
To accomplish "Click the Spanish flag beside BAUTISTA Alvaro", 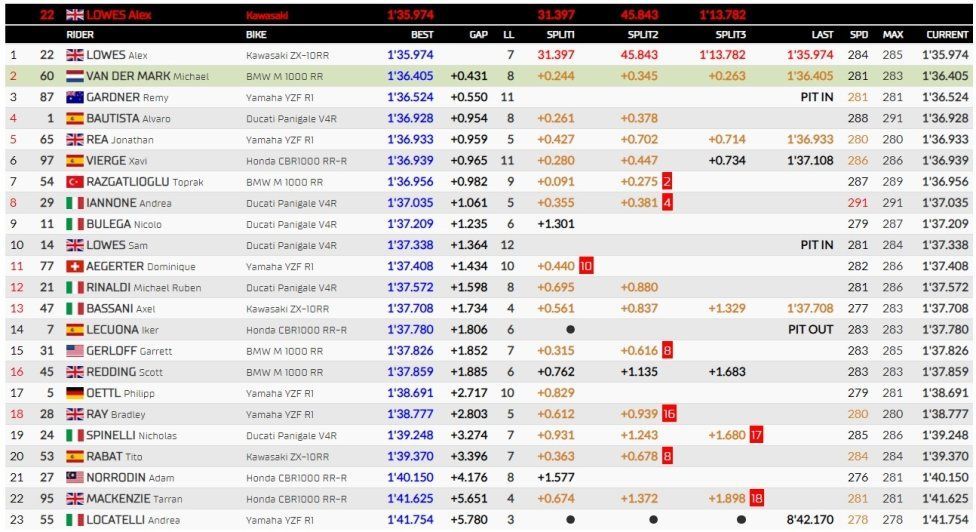I will 75,119.
